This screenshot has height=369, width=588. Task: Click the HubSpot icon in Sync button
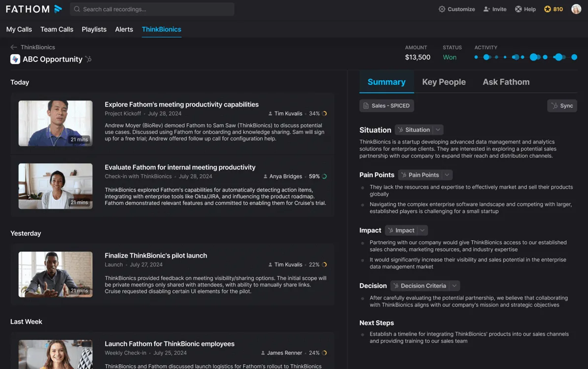[554, 106]
